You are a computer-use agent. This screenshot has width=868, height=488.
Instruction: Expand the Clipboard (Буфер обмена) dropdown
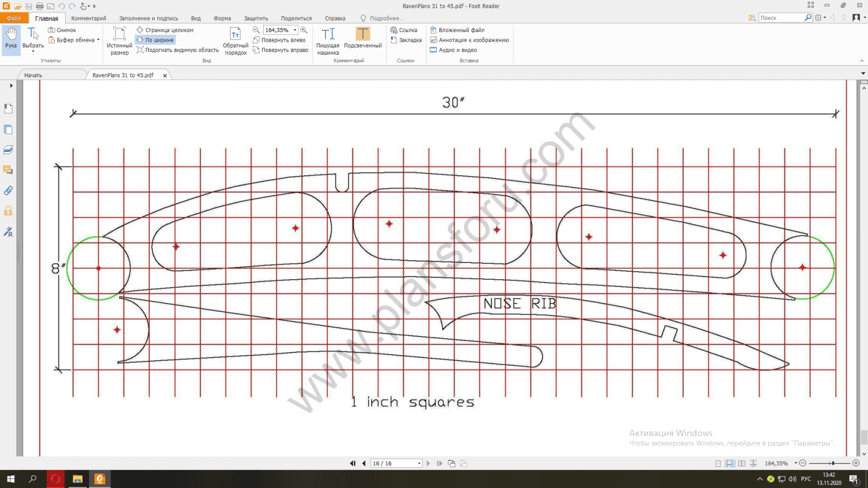98,40
